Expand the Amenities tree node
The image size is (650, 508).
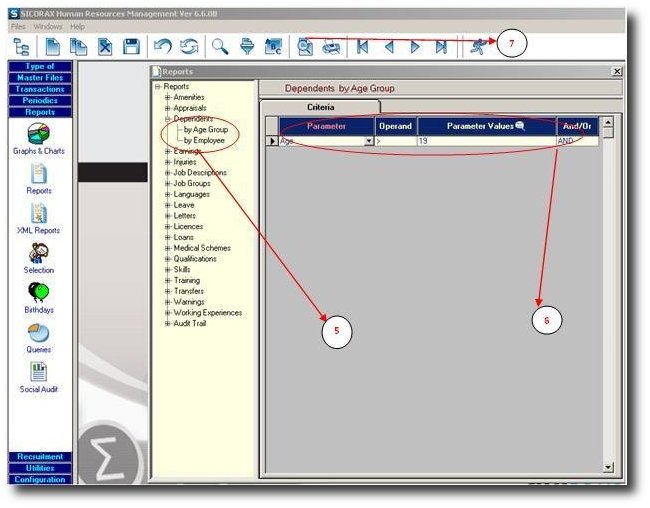(168, 97)
